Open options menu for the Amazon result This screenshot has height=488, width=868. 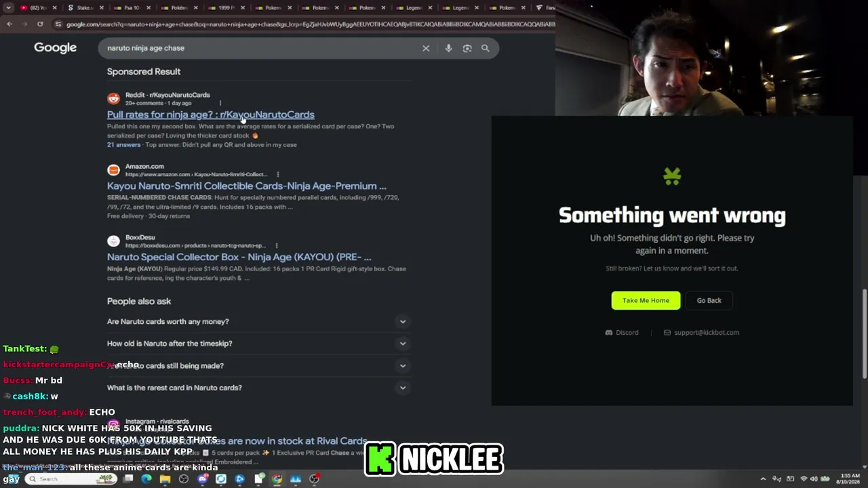pos(277,174)
